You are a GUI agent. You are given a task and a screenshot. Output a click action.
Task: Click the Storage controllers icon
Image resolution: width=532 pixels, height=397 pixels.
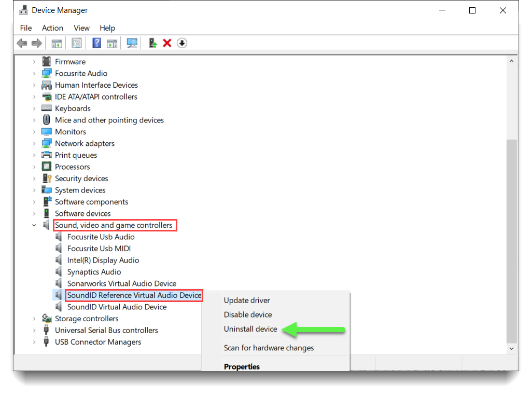point(47,318)
